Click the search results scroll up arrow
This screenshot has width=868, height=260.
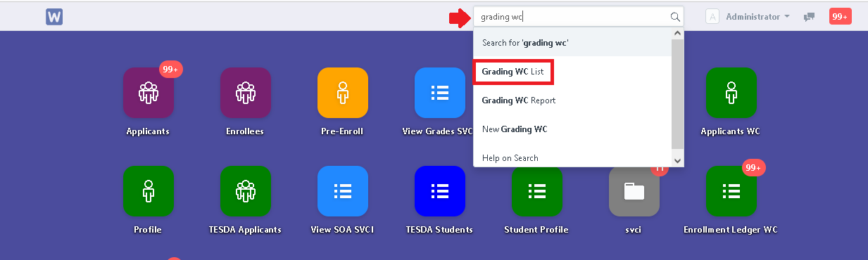(678, 33)
